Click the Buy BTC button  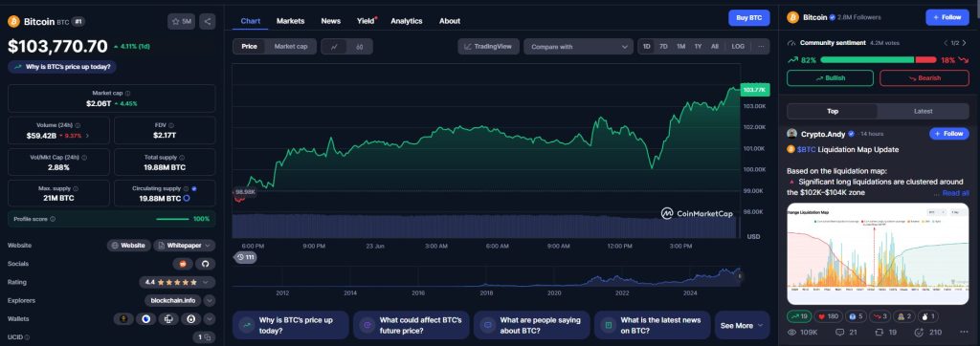pyautogui.click(x=748, y=18)
